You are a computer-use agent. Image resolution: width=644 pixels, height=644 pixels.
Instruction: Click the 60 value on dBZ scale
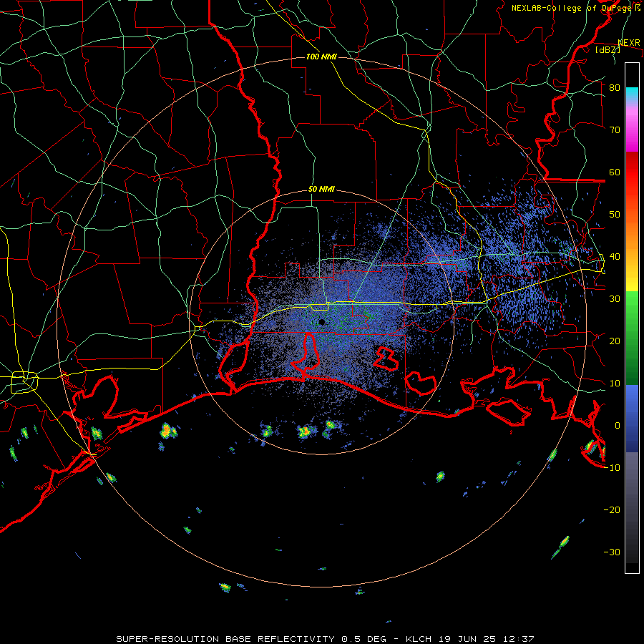point(615,172)
